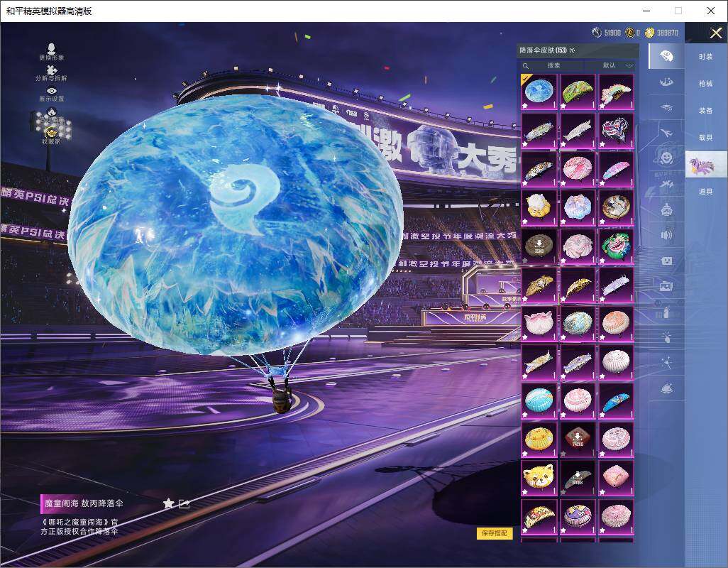Close the wardrobe with the X icon
728x568 pixels.
tap(715, 33)
